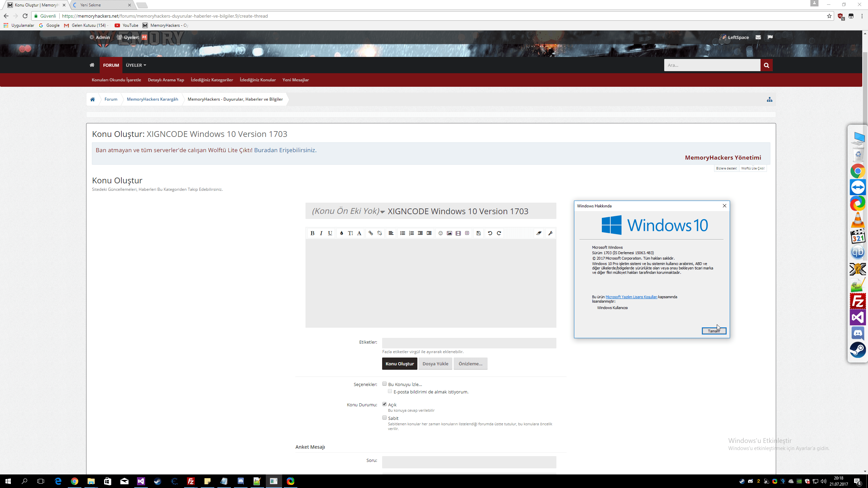Click the 'Ara...' search input field
The height and width of the screenshot is (488, 868).
click(712, 65)
